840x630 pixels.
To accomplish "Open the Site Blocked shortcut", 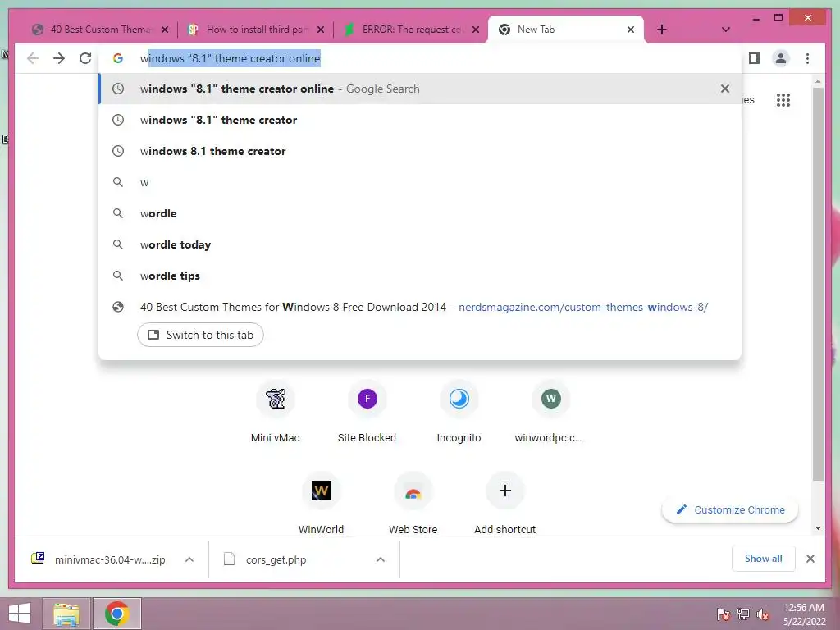I will click(367, 412).
